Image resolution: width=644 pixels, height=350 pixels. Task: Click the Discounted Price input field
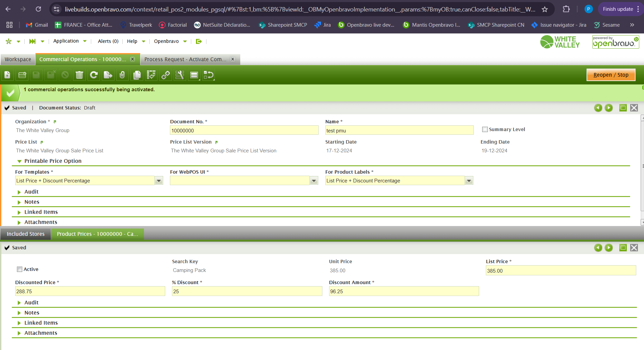(x=90, y=291)
